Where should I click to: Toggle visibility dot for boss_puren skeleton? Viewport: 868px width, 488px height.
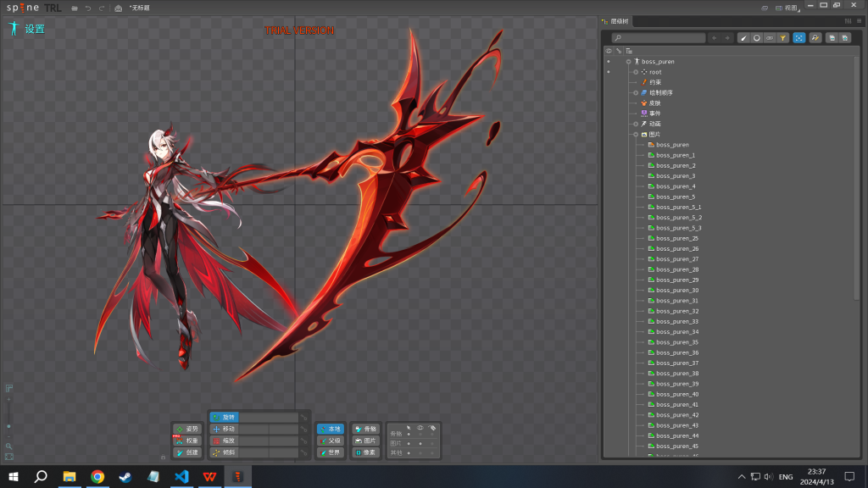tap(609, 61)
